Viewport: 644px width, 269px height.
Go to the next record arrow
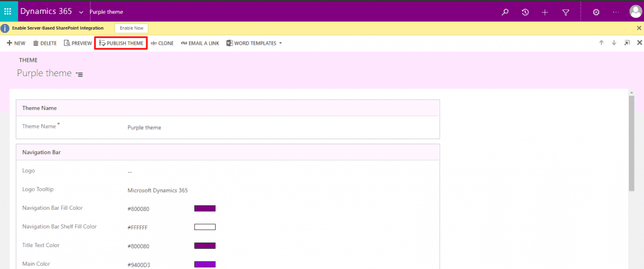click(614, 43)
